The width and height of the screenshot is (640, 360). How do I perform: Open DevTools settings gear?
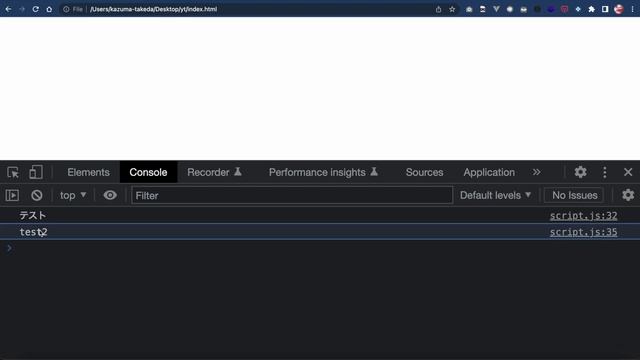coord(580,172)
